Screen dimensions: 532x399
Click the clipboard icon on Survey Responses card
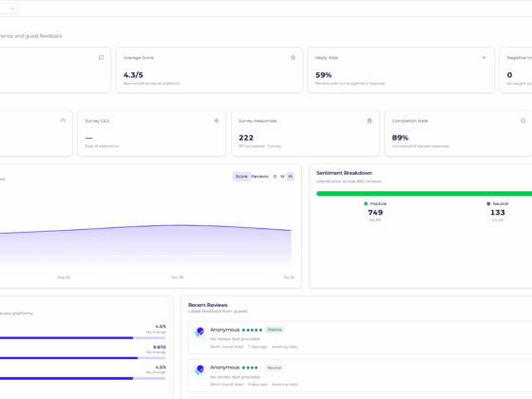370,121
